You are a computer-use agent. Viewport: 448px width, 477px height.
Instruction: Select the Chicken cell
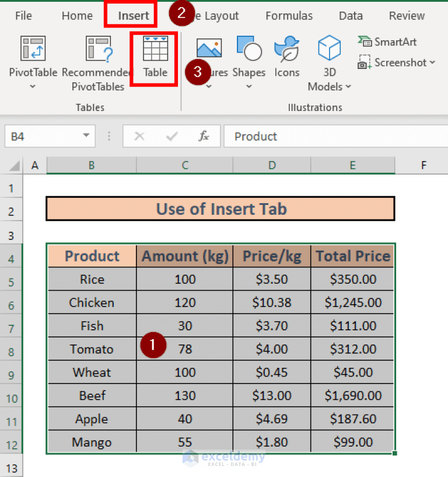coord(92,302)
